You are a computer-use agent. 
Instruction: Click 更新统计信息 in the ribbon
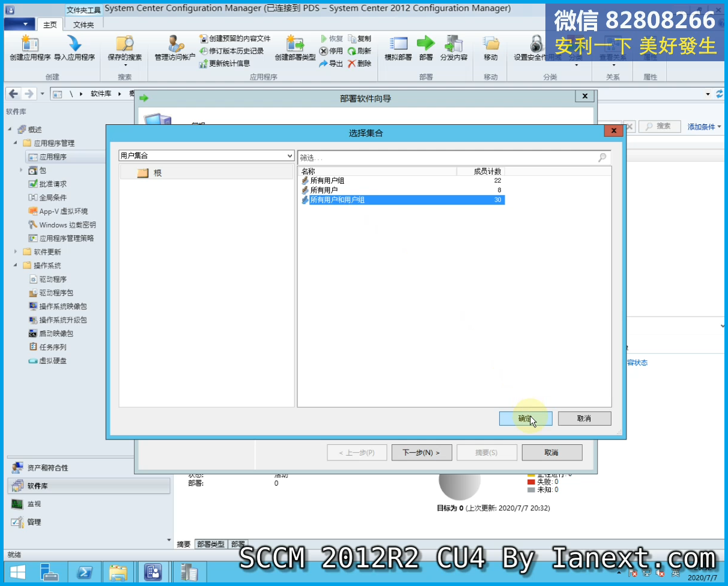[225, 63]
